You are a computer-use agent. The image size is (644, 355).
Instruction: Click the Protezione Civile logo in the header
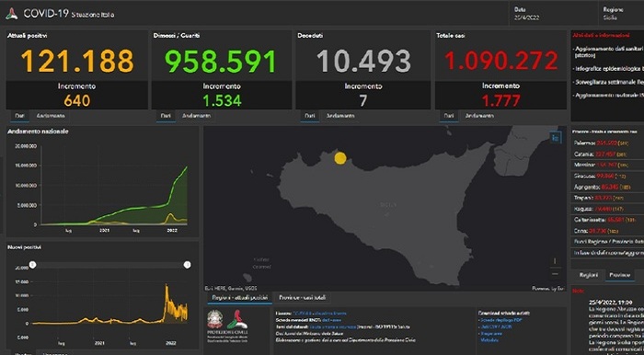point(11,14)
